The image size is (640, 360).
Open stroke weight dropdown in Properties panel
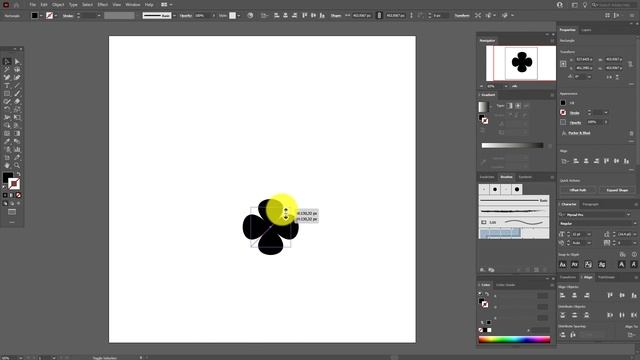pos(606,113)
